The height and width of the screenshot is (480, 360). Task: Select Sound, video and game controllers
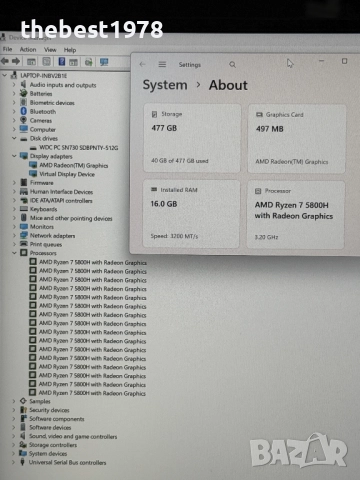73,436
